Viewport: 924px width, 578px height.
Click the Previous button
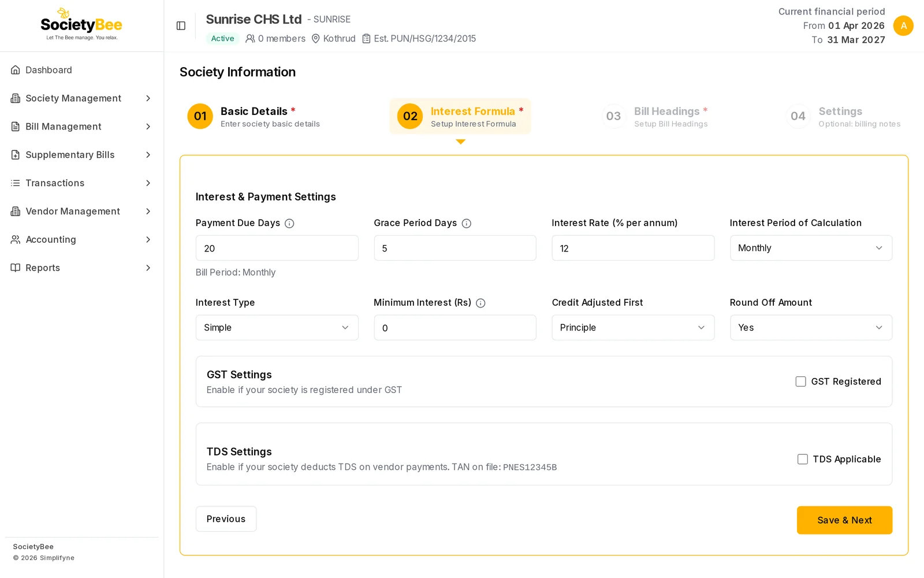click(x=226, y=519)
